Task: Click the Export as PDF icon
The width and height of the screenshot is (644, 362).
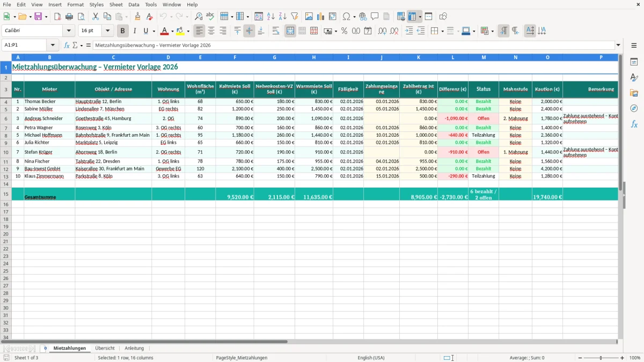Action: pyautogui.click(x=57, y=17)
